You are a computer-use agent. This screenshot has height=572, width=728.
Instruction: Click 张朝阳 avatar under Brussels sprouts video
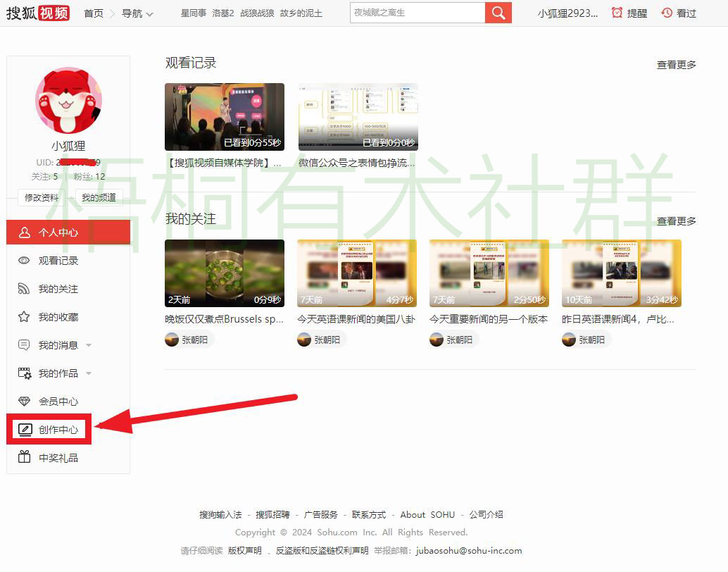tap(172, 340)
